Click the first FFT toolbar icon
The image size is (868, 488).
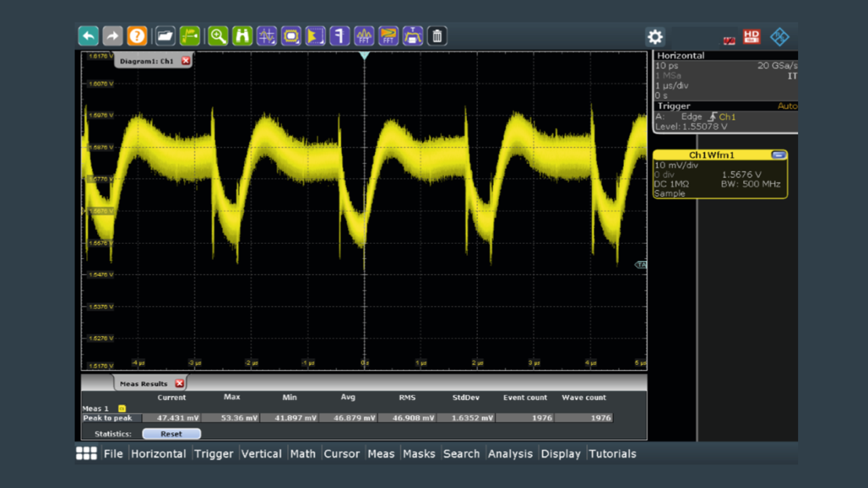click(x=364, y=36)
